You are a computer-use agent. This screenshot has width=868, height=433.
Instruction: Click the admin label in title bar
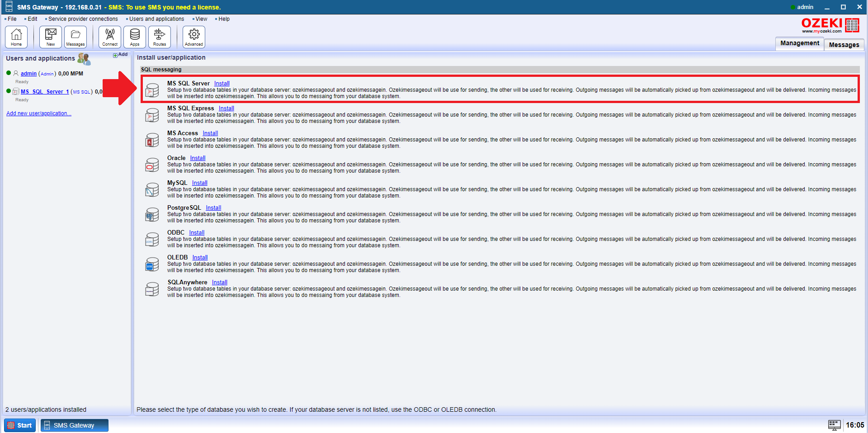tap(805, 7)
